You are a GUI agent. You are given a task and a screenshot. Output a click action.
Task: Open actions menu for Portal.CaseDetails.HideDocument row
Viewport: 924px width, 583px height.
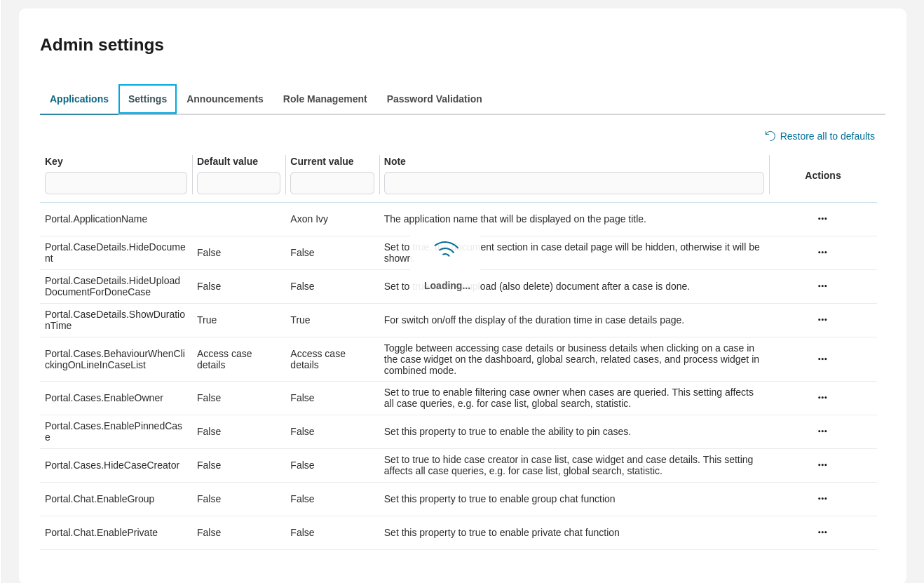pyautogui.click(x=822, y=253)
